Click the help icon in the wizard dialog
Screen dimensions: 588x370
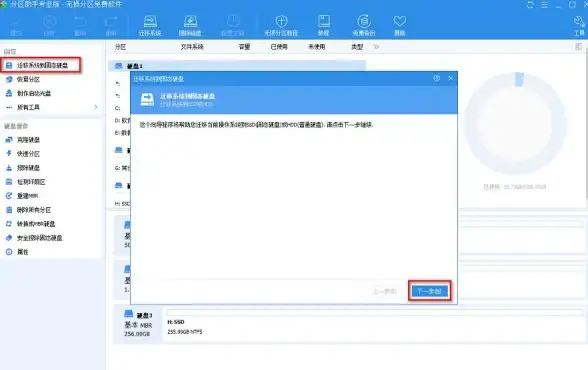[x=436, y=78]
